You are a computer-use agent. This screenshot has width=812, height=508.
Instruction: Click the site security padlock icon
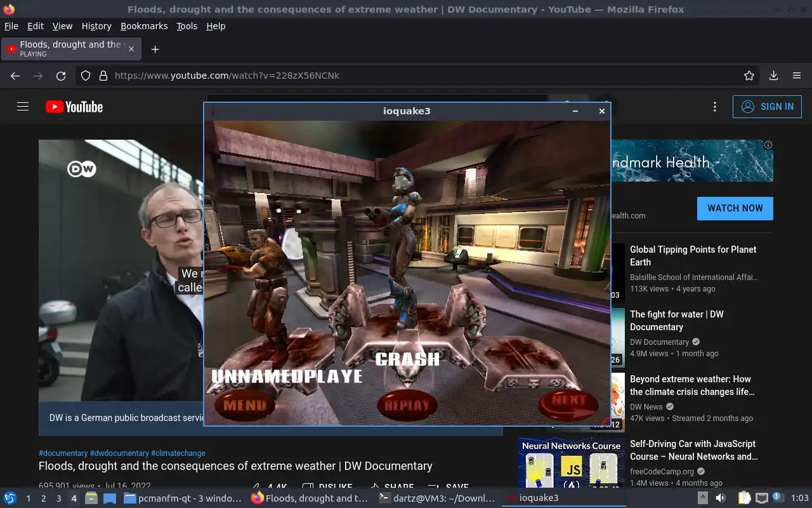click(103, 76)
